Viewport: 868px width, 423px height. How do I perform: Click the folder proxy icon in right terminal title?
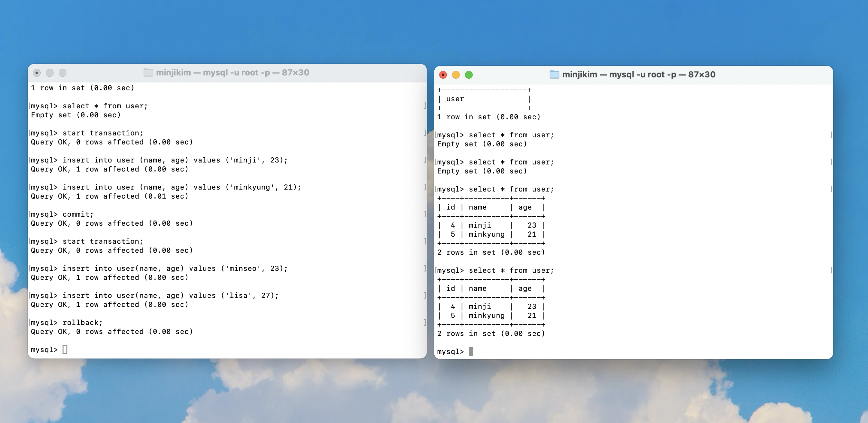pyautogui.click(x=554, y=74)
